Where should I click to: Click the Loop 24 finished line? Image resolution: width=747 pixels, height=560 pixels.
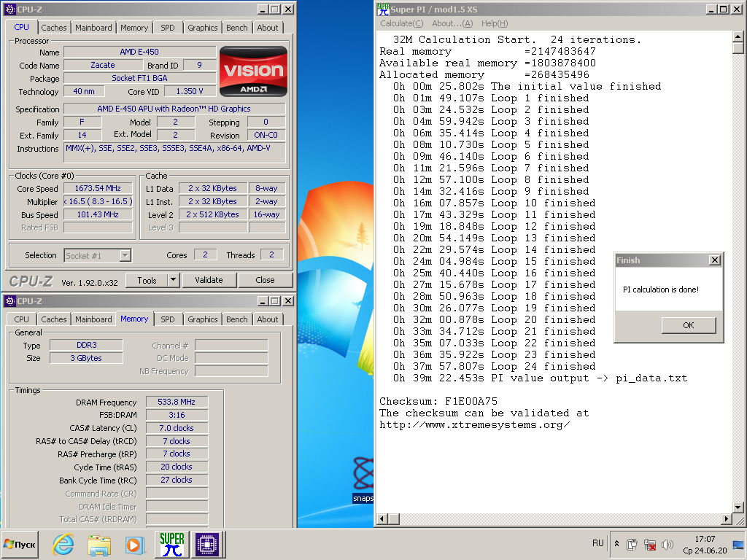pos(494,366)
